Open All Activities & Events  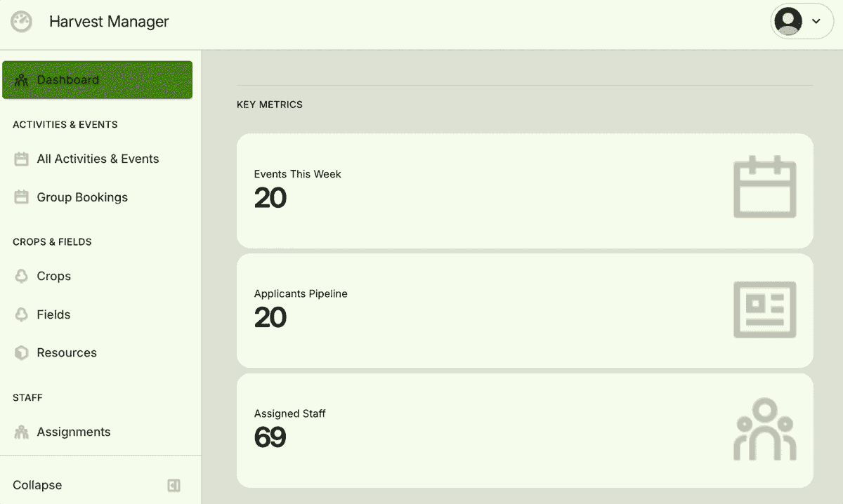pyautogui.click(x=97, y=159)
